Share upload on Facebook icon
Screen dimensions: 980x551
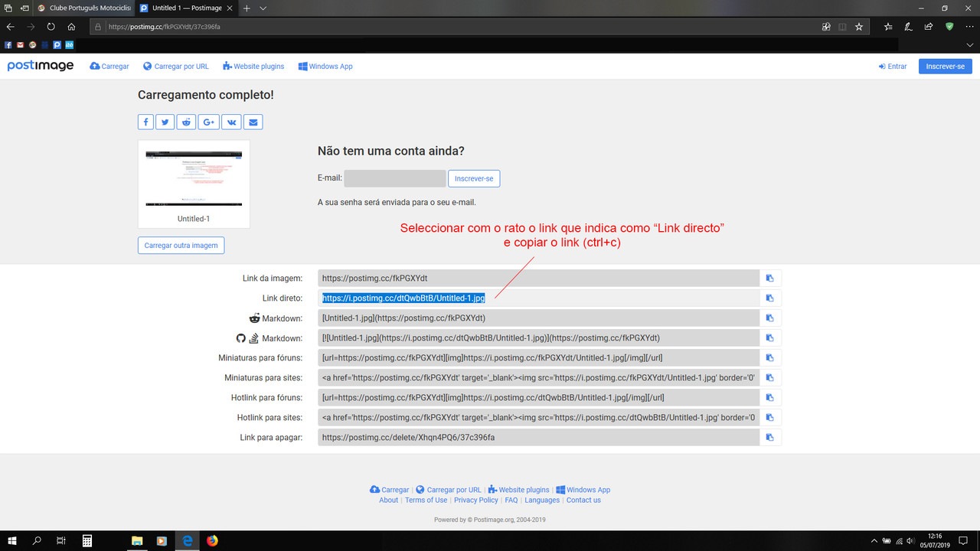tap(146, 122)
